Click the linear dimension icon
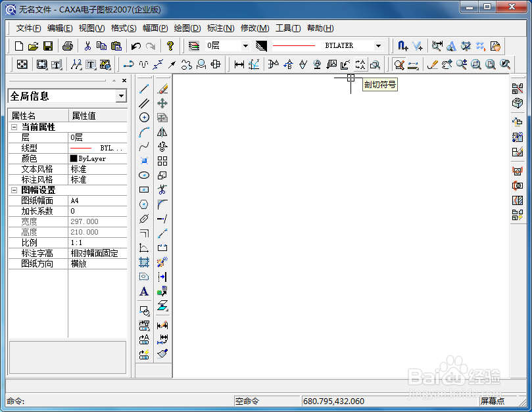This screenshot has width=532, height=412. click(239, 64)
